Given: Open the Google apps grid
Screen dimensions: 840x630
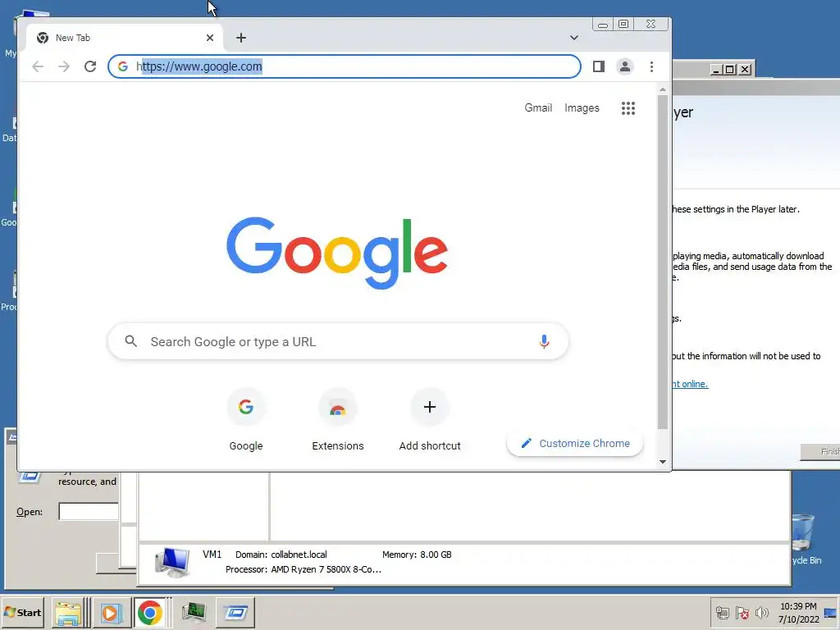Looking at the screenshot, I should coord(628,108).
